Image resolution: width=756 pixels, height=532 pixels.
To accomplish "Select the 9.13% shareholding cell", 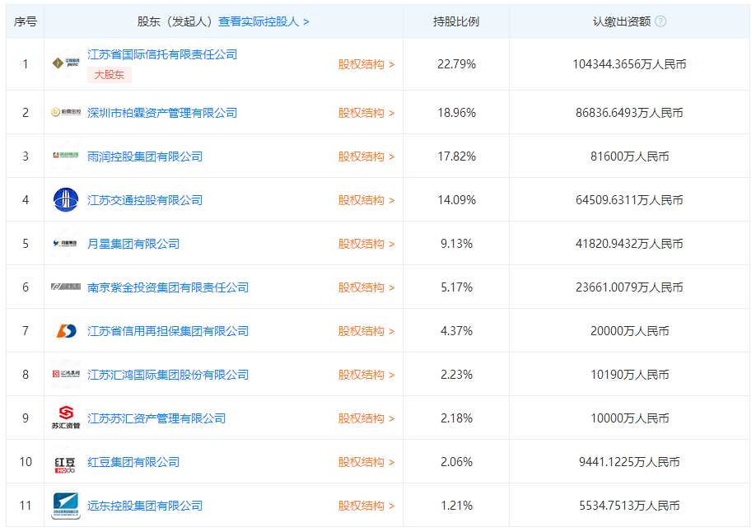I will (456, 244).
